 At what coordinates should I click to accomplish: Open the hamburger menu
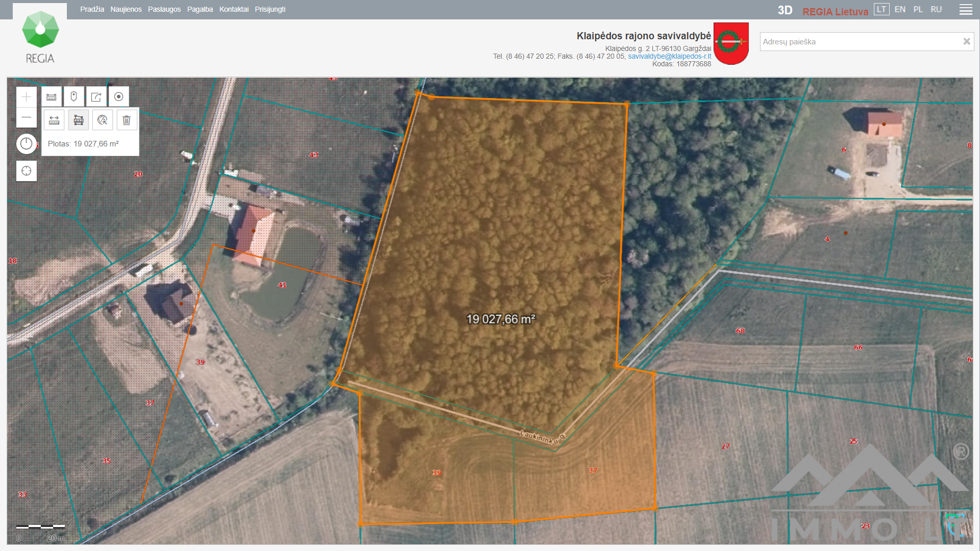[x=966, y=10]
